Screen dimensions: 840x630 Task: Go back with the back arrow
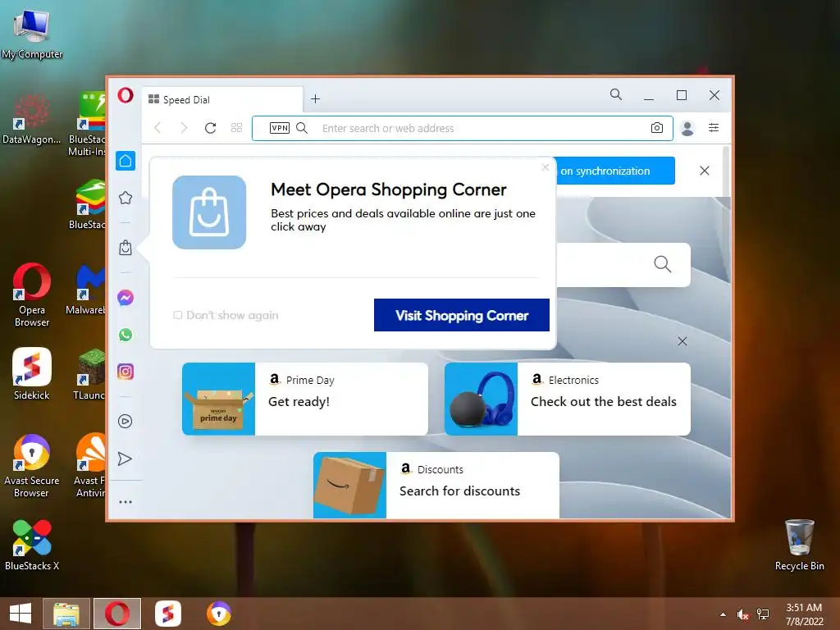coord(157,128)
